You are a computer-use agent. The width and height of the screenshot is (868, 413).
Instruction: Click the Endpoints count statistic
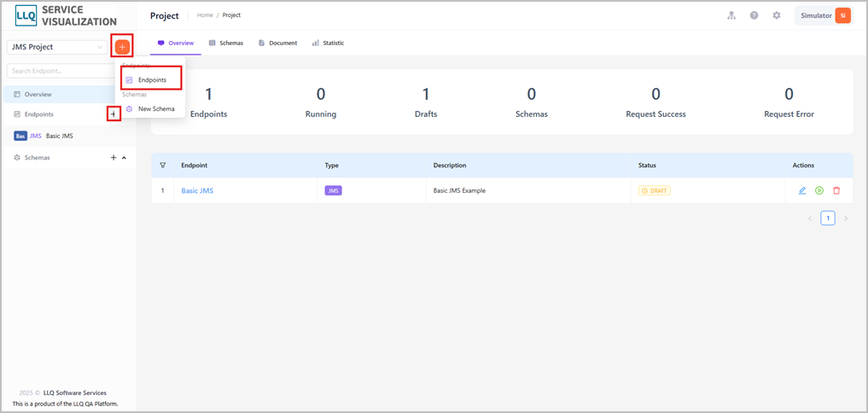point(209,103)
